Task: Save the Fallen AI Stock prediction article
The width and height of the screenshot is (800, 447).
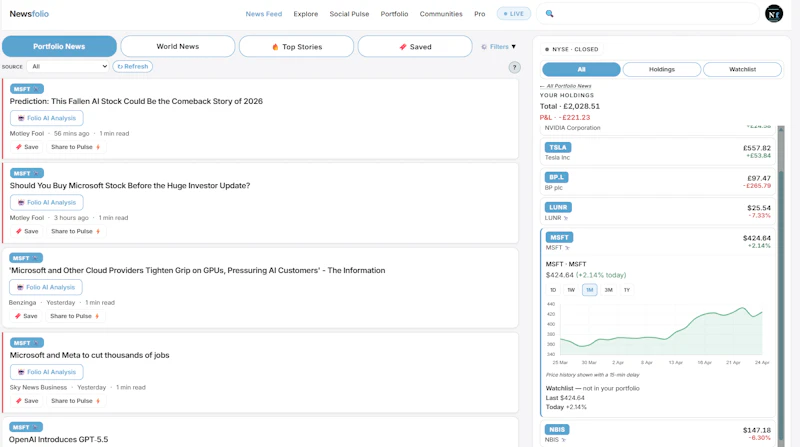Action: point(27,147)
